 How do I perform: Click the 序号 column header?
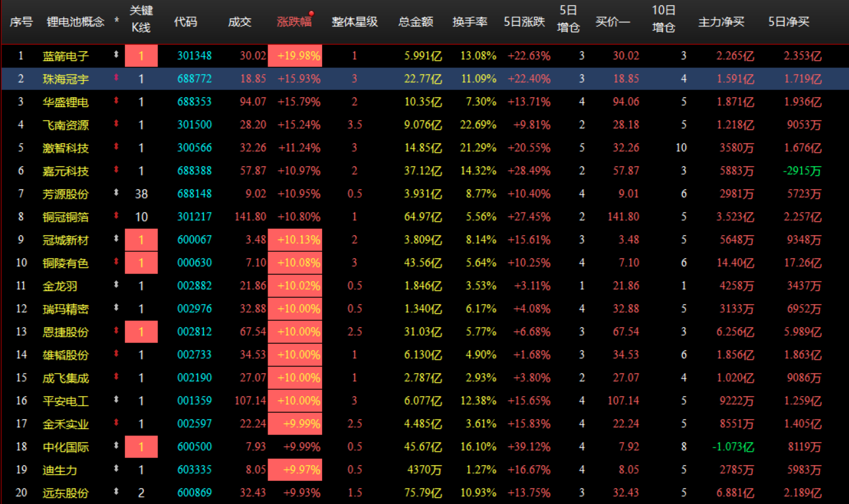(21, 22)
